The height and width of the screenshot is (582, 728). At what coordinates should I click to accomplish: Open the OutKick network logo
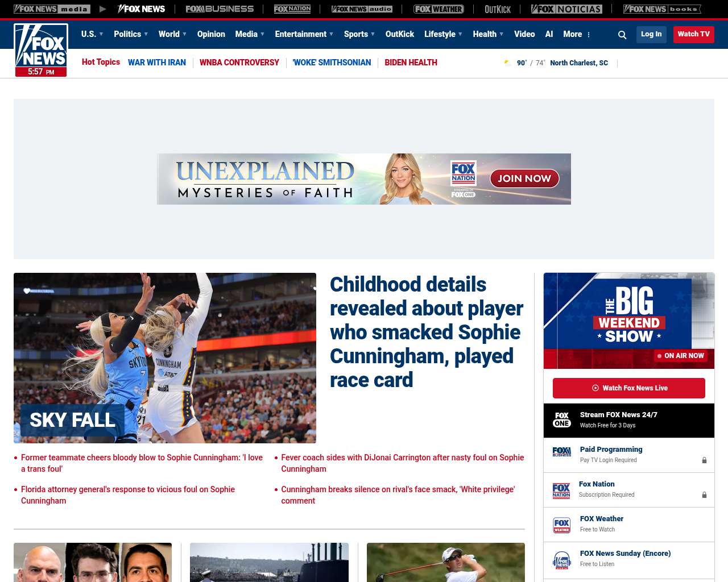[x=498, y=9]
